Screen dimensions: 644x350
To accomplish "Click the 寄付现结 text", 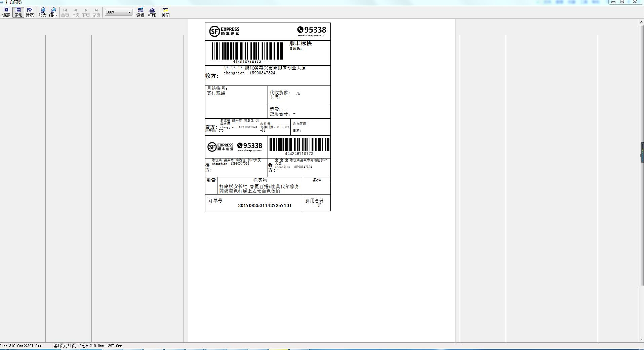I will click(216, 93).
